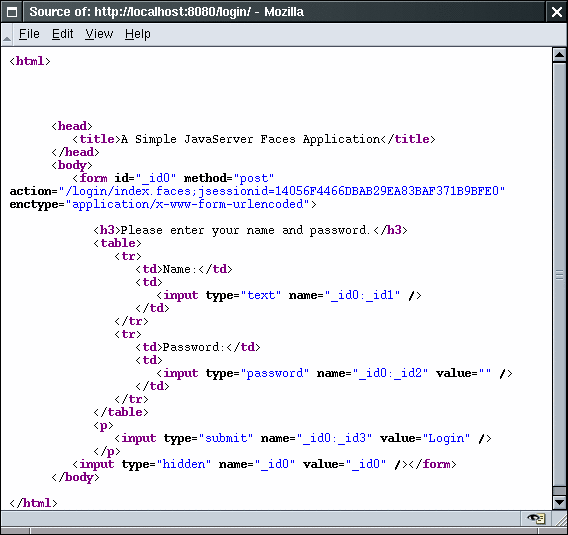Open the File menu
Screen dimensions: 568x535
(x=29, y=34)
